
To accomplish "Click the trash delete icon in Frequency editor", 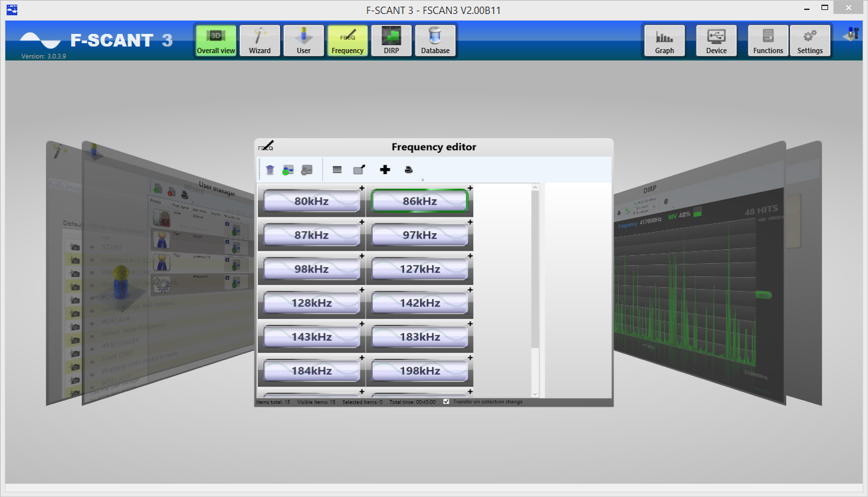I will (270, 170).
